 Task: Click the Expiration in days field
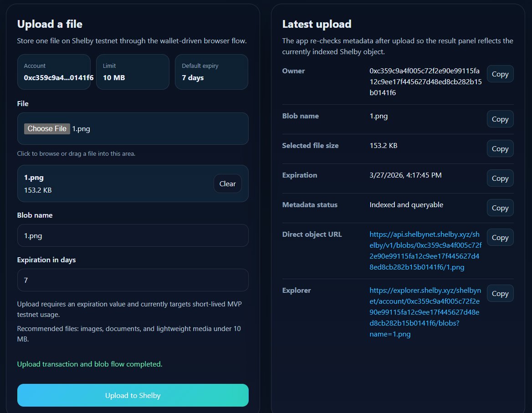(x=133, y=280)
